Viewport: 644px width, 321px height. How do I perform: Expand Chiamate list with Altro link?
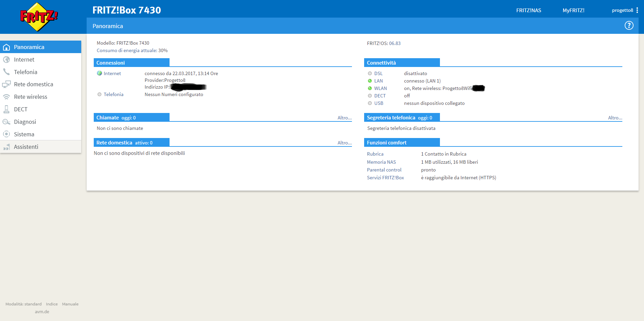[x=344, y=118]
